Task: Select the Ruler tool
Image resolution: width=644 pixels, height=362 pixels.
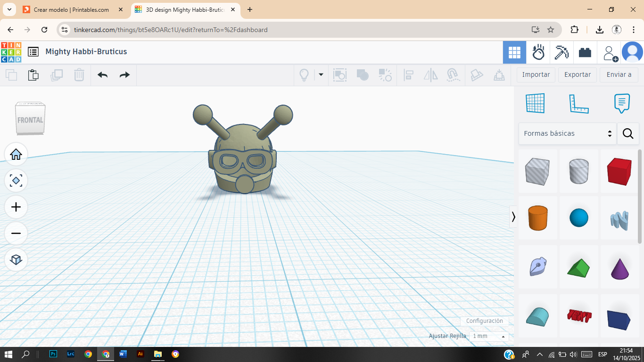Action: (578, 104)
